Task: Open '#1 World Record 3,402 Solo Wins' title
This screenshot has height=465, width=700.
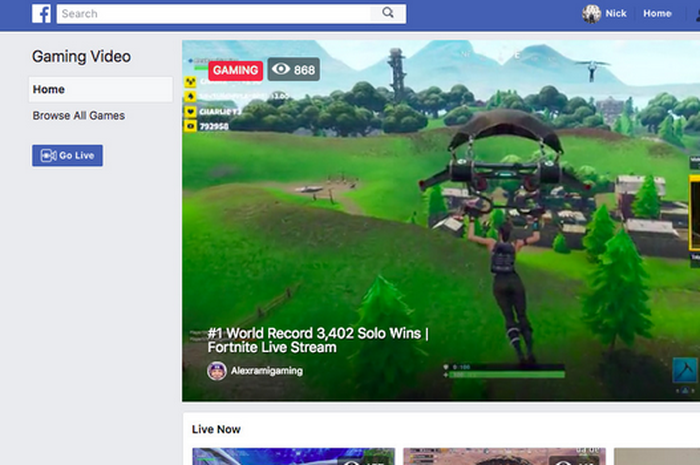Action: [318, 340]
